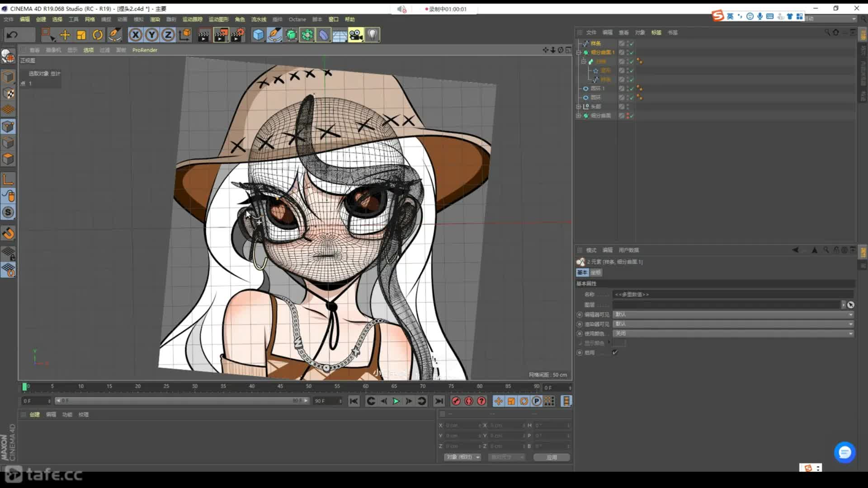The image size is (868, 488).
Task: Open the 文件 menu in main menu bar
Action: click(8, 19)
